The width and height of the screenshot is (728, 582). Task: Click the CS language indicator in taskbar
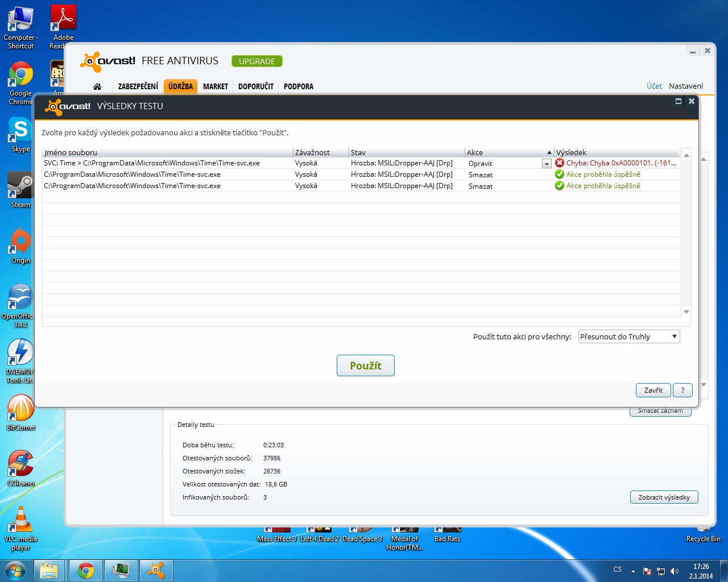tap(618, 569)
